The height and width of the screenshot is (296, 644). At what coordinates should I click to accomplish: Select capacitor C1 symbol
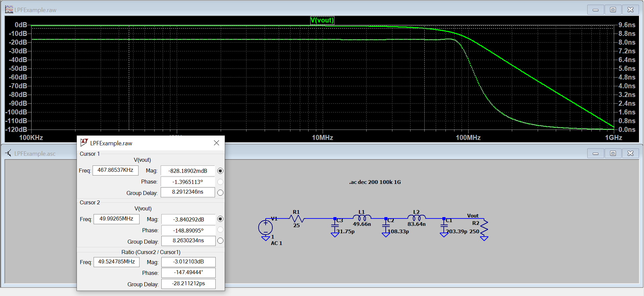click(x=444, y=226)
